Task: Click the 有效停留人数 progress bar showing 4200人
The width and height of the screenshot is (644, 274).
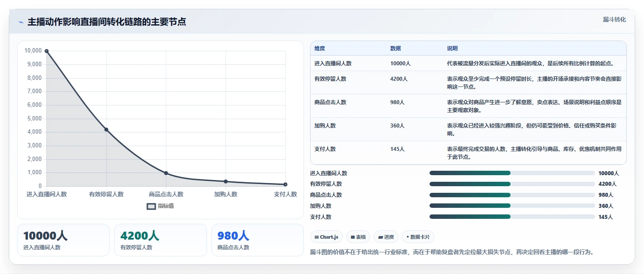Action: coord(512,184)
